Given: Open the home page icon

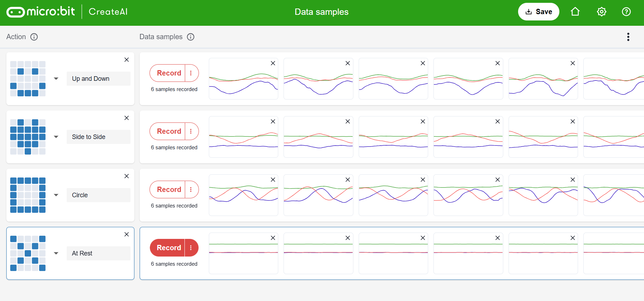Looking at the screenshot, I should [575, 12].
